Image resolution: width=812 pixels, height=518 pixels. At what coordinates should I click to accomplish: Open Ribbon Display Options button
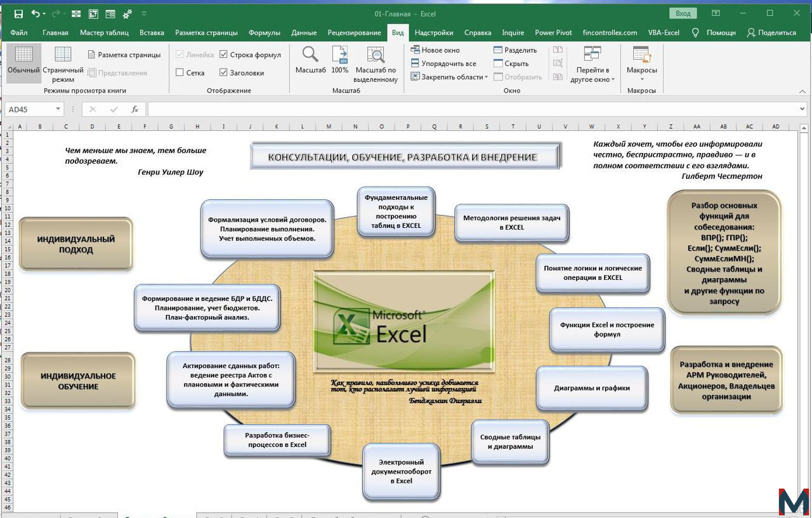click(x=716, y=13)
